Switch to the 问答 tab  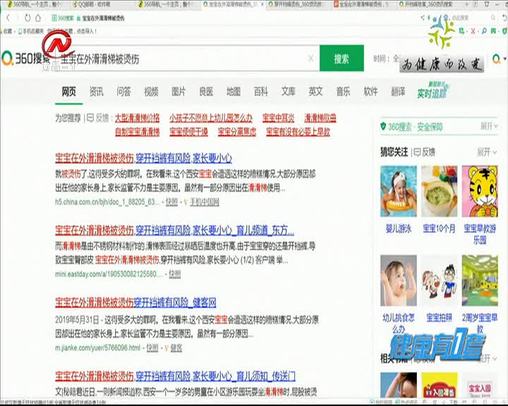(124, 91)
